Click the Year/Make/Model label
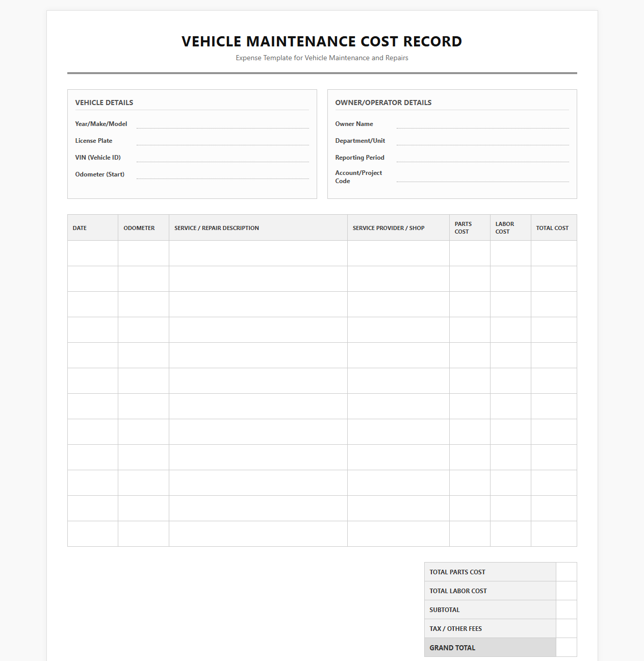Viewport: 644px width, 661px height. click(101, 124)
